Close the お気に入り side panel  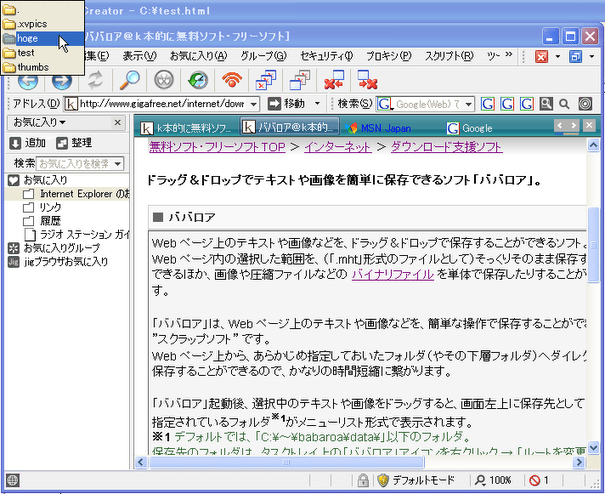coord(118,123)
